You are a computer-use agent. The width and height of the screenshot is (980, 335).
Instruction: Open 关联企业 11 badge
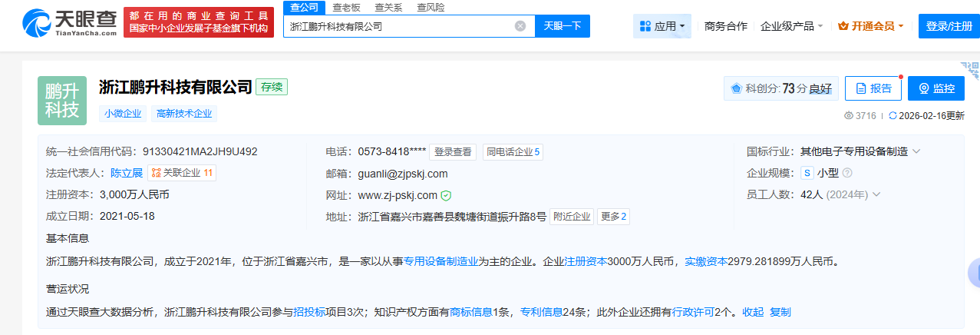click(182, 173)
